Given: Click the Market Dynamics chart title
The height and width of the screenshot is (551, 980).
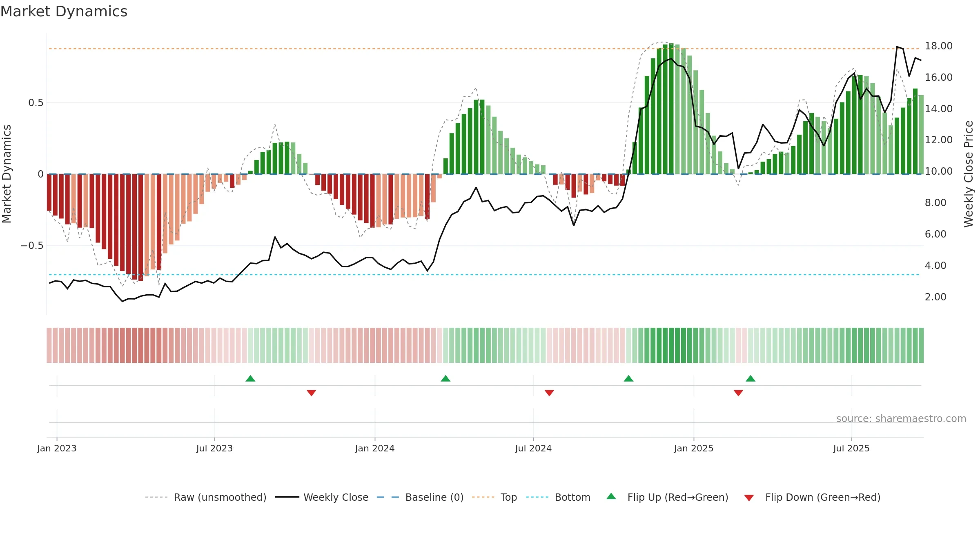Looking at the screenshot, I should point(64,11).
